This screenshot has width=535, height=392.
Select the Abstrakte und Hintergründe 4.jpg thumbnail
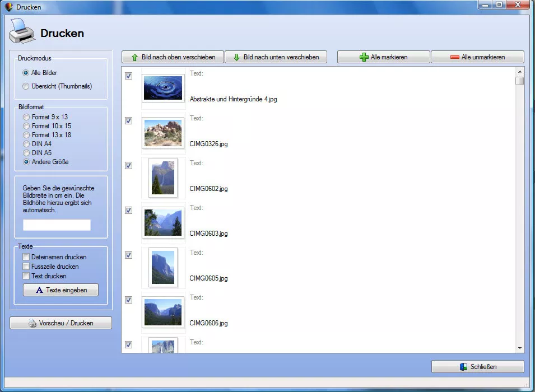click(163, 88)
